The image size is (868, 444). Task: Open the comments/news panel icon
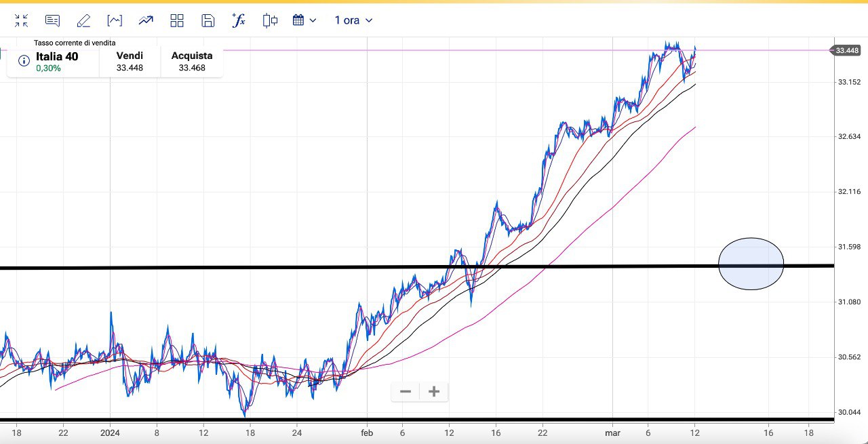52,20
